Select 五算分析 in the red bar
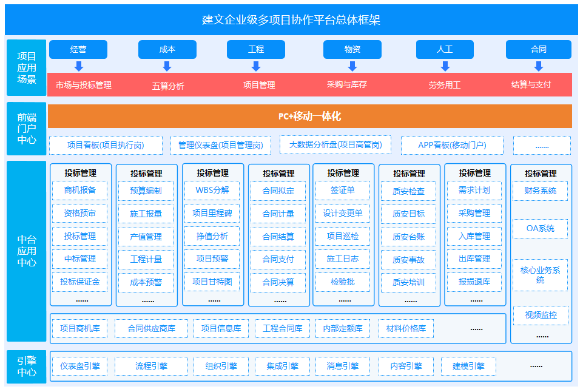The image size is (583, 392). [x=168, y=86]
